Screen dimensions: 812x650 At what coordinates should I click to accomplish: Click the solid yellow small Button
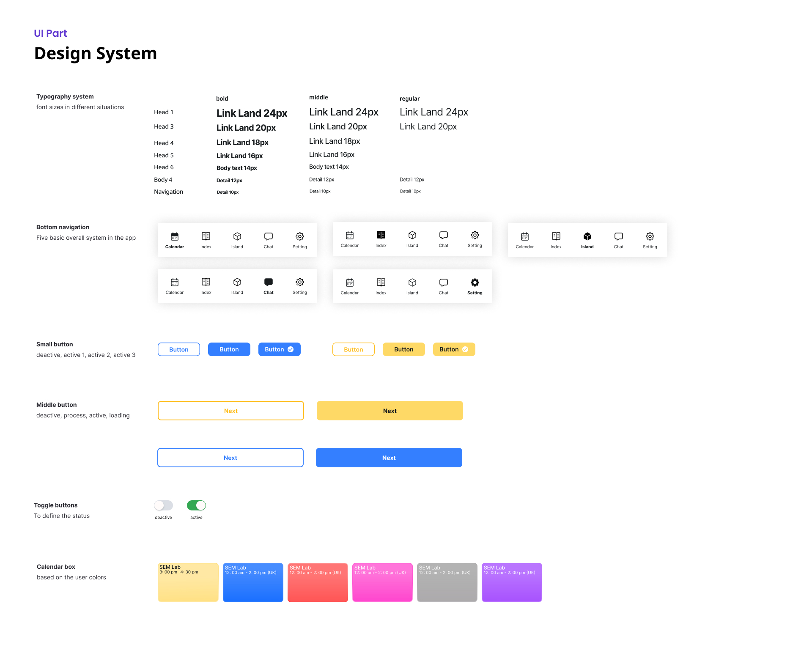click(x=404, y=349)
